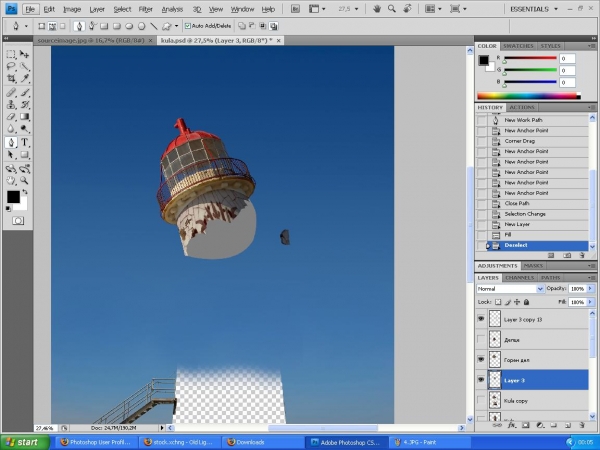This screenshot has height=450, width=600.
Task: Hide the Горен дел layer
Action: (481, 360)
